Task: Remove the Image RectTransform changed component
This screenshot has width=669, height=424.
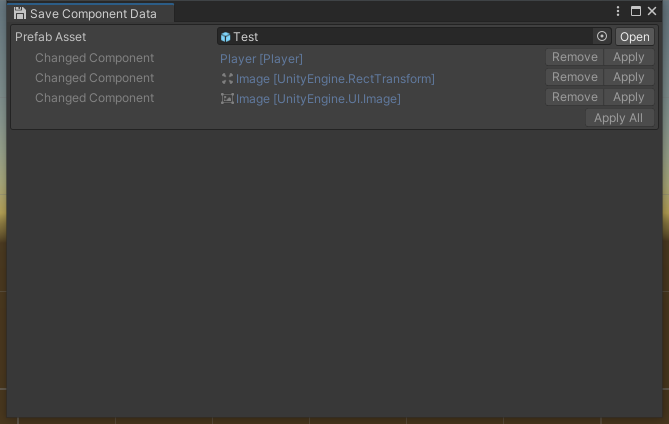Action: click(x=574, y=77)
